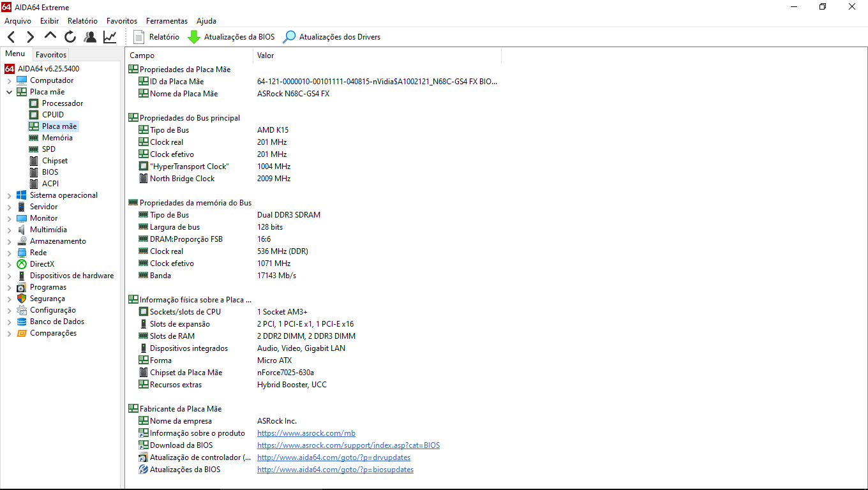The width and height of the screenshot is (868, 490).
Task: Expand the Computador node
Action: (9, 80)
